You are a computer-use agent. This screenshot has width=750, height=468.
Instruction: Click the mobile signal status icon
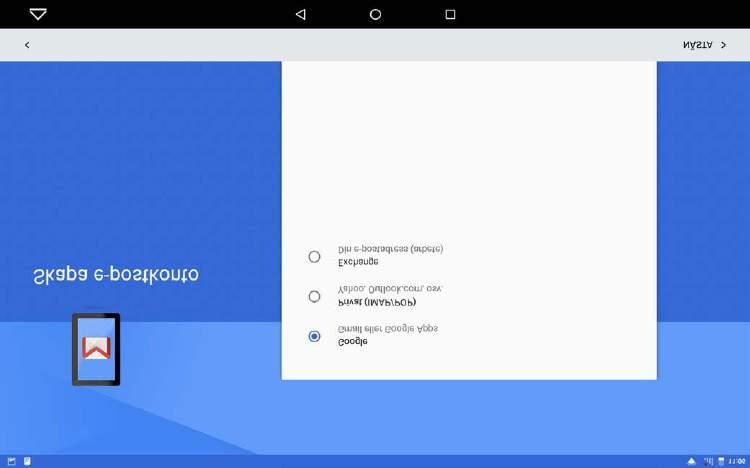pos(708,461)
